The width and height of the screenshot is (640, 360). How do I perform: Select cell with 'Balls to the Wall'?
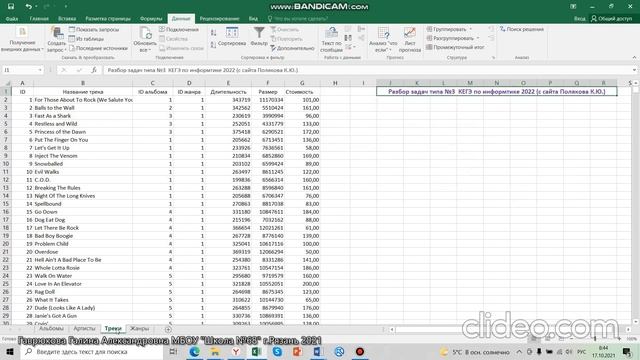83,108
